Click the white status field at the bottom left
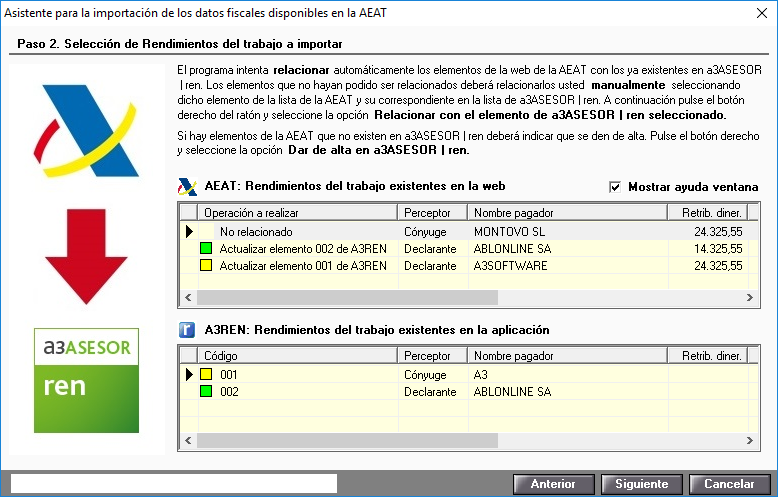The height and width of the screenshot is (497, 778). click(x=174, y=484)
